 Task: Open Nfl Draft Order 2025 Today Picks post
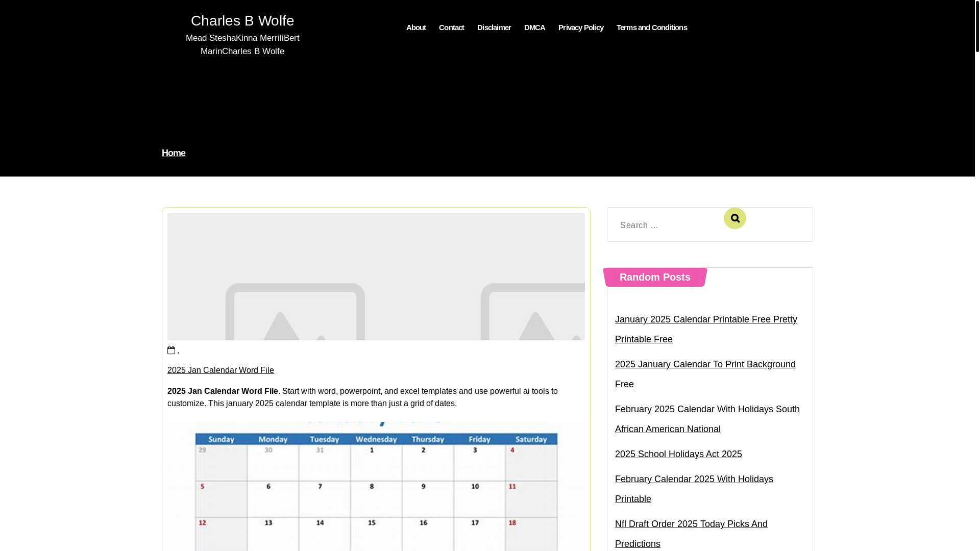click(691, 534)
